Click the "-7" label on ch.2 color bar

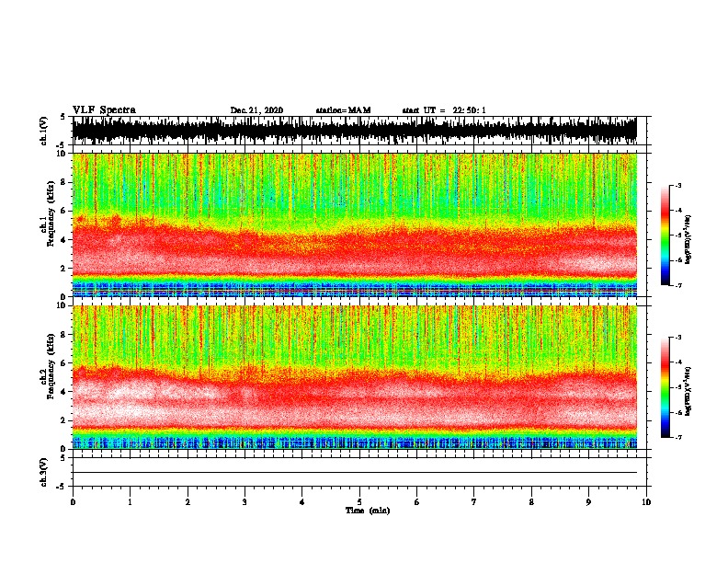click(678, 438)
